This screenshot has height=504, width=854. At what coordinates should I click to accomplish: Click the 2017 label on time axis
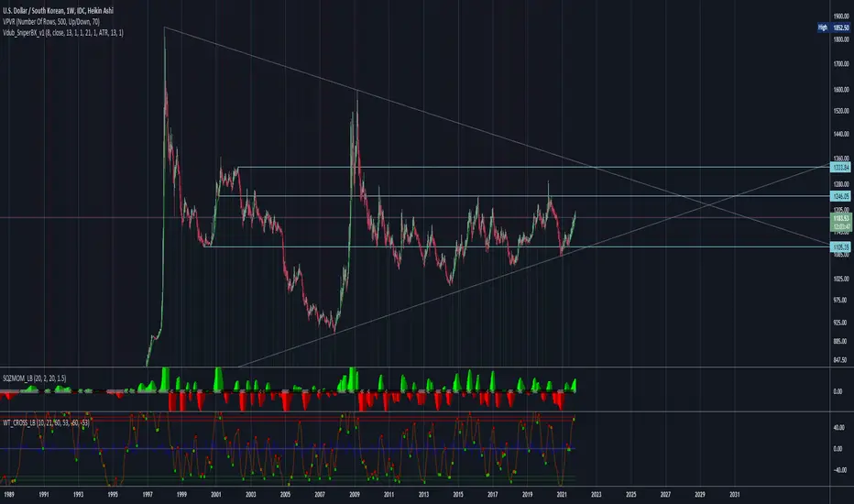(492, 495)
